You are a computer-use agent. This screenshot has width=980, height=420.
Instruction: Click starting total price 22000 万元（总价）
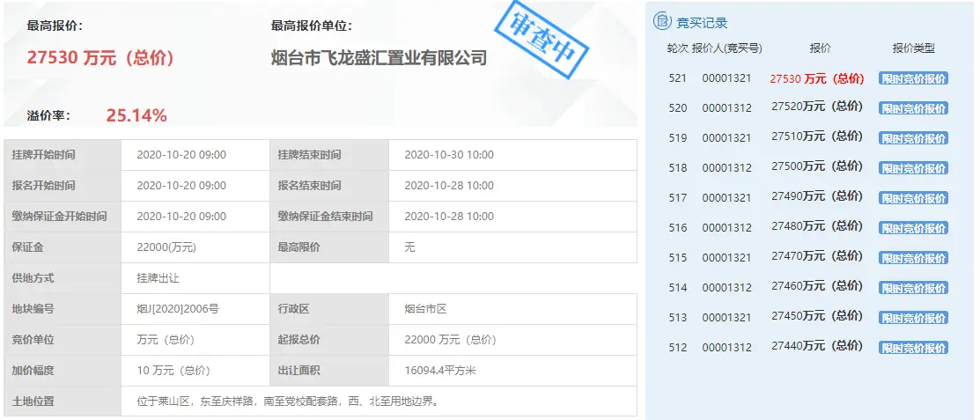(451, 340)
